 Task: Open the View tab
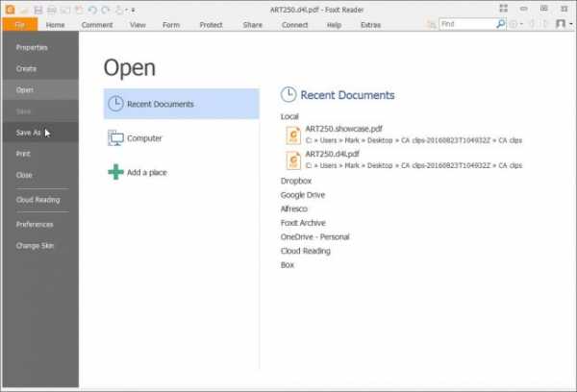(138, 25)
